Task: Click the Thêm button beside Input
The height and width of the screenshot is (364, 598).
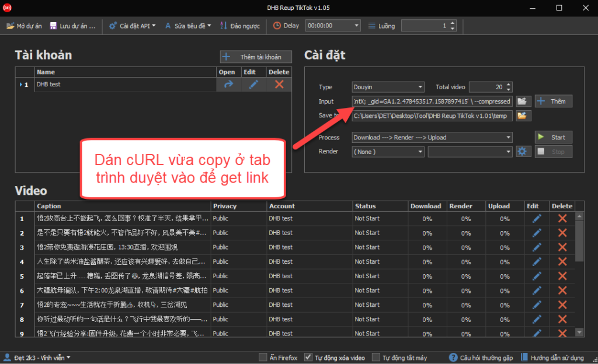Action: click(x=554, y=101)
